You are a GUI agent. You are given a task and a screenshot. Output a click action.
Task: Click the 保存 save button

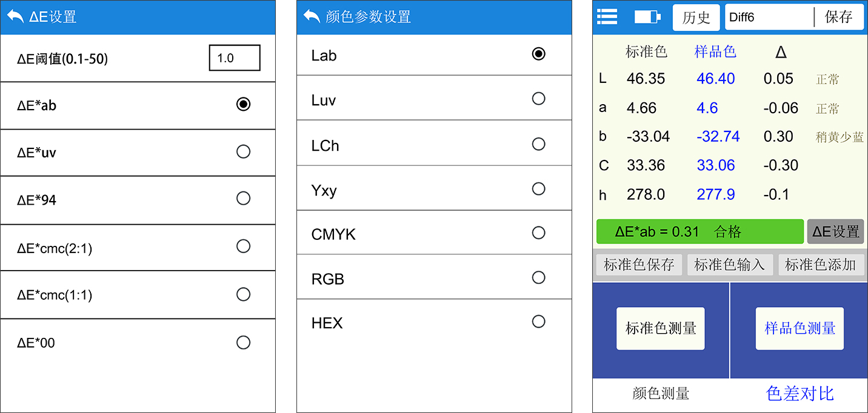[839, 17]
